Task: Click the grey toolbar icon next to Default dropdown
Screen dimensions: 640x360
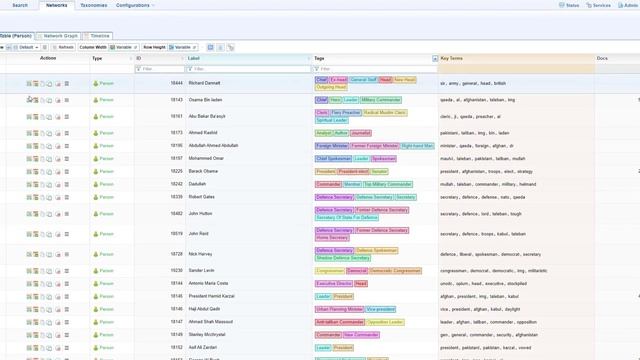Action: (x=45, y=47)
